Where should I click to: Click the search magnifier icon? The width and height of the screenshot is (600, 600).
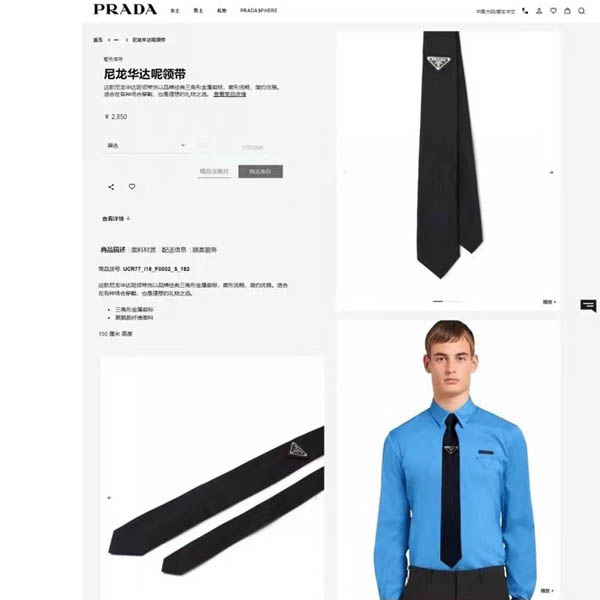point(582,11)
